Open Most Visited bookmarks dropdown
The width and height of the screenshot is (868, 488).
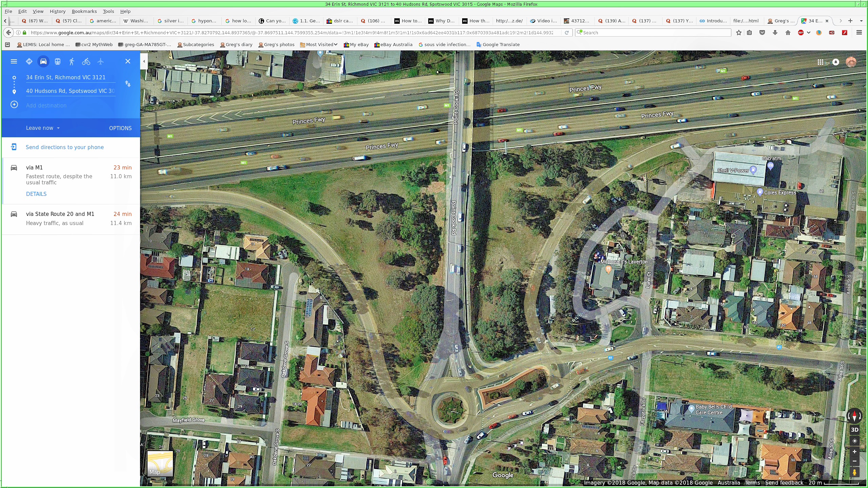coord(319,44)
